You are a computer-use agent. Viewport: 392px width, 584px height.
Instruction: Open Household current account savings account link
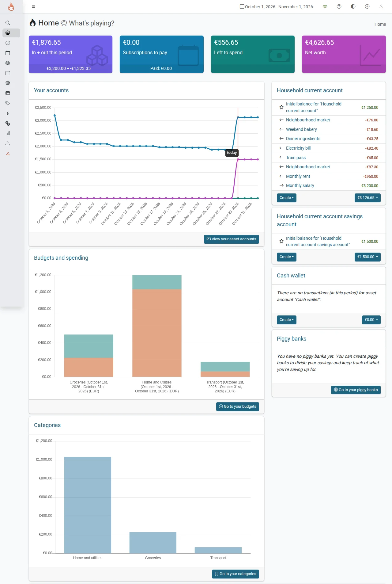320,220
